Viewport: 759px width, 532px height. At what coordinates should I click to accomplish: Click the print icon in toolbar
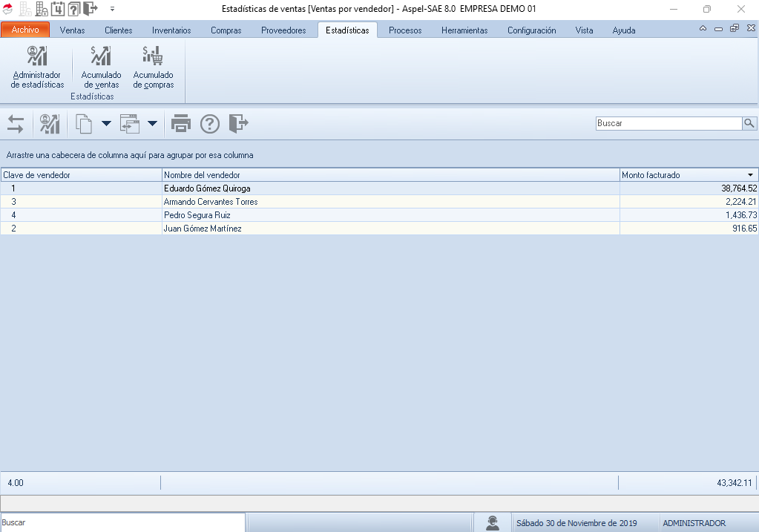[x=181, y=124]
